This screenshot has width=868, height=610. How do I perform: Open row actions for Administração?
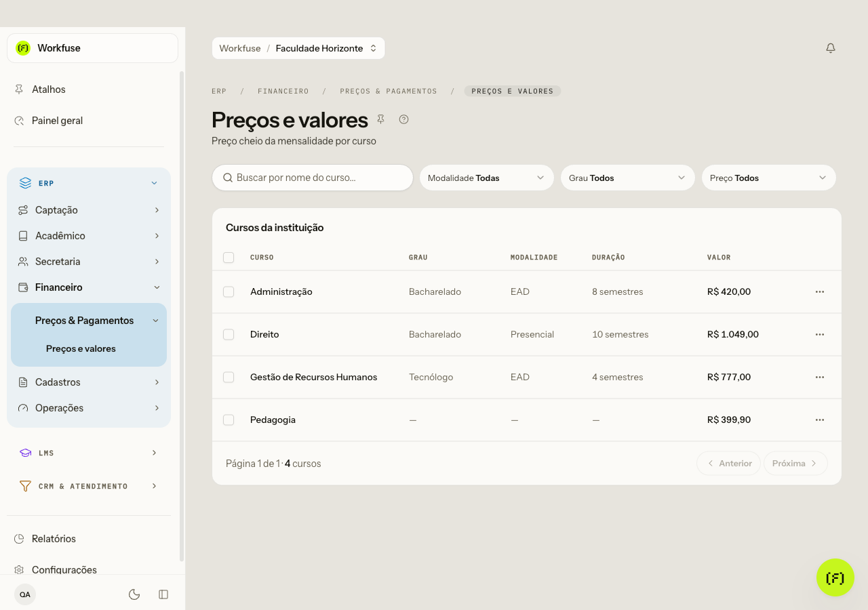820,291
